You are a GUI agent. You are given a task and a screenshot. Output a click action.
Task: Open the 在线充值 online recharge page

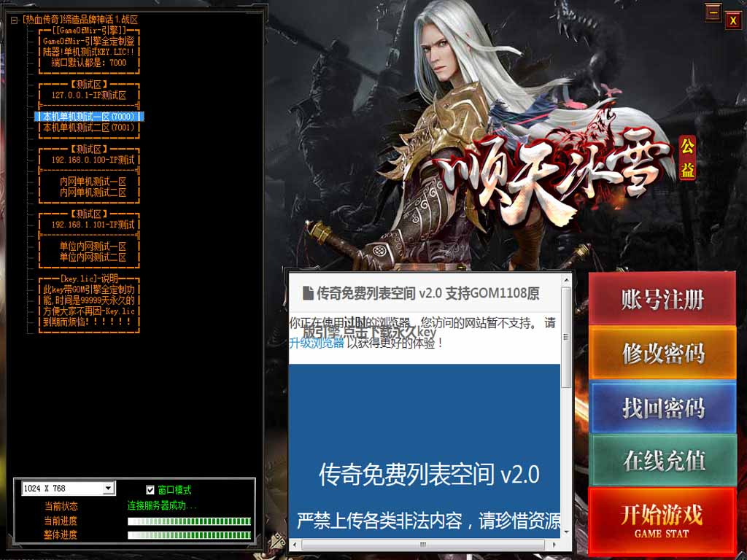(x=662, y=461)
